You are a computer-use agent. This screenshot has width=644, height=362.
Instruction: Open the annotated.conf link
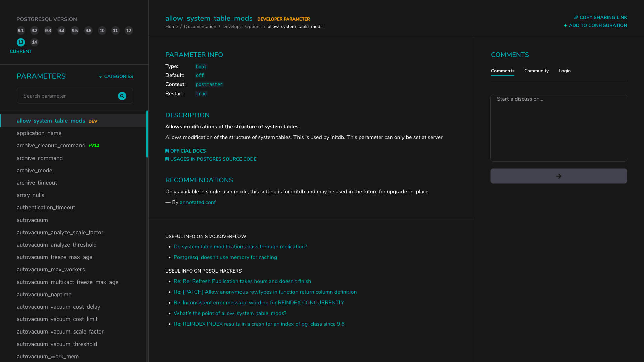click(198, 202)
